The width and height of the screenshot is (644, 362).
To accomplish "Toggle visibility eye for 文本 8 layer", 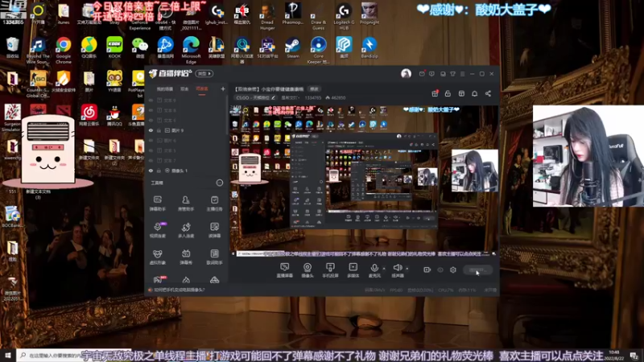I will [151, 110].
